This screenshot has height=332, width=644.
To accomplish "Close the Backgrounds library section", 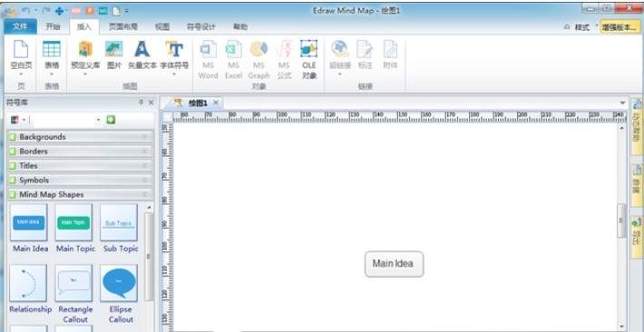I will pos(144,137).
